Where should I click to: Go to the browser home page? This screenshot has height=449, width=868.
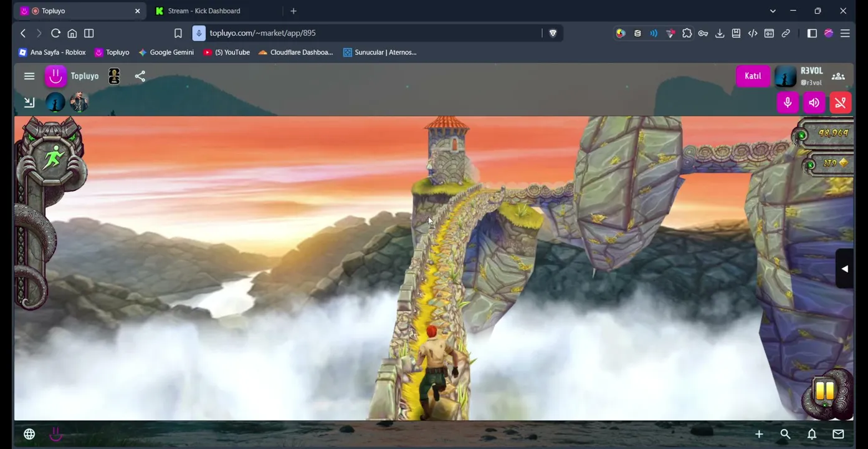click(x=72, y=33)
